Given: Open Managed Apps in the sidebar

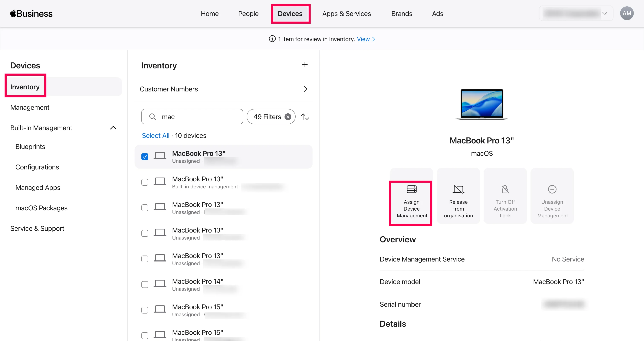Looking at the screenshot, I should coord(38,187).
